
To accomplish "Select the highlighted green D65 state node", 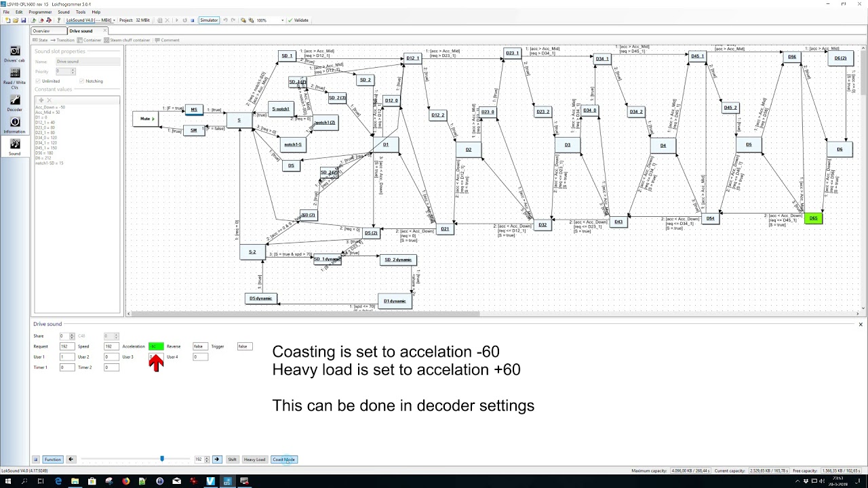I will tap(813, 218).
